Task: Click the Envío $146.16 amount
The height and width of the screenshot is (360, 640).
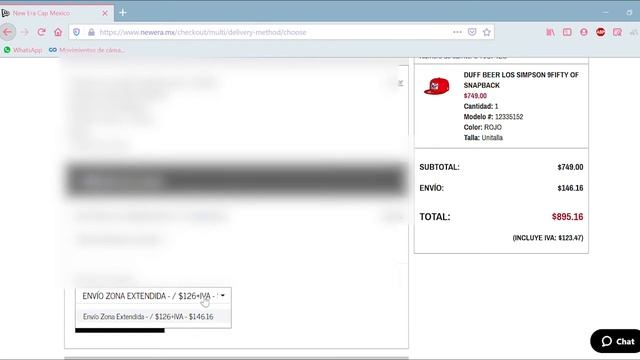Action: (x=570, y=188)
